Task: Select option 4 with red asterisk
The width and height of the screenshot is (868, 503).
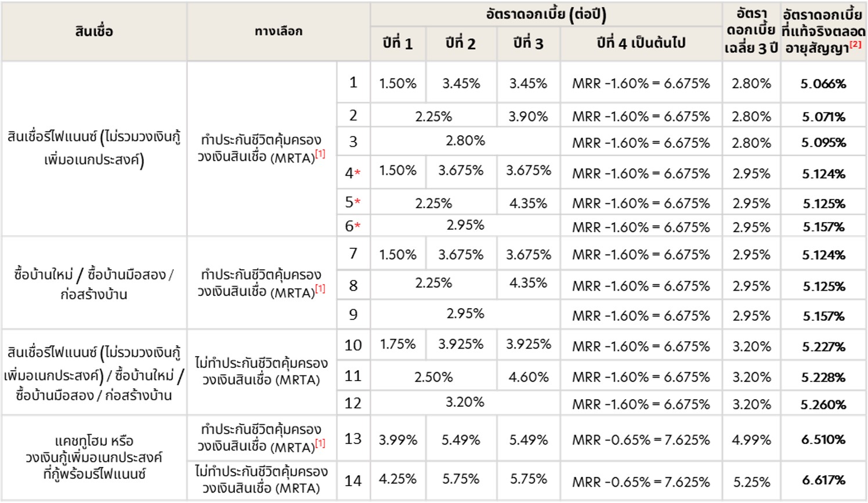Action: coord(353,172)
